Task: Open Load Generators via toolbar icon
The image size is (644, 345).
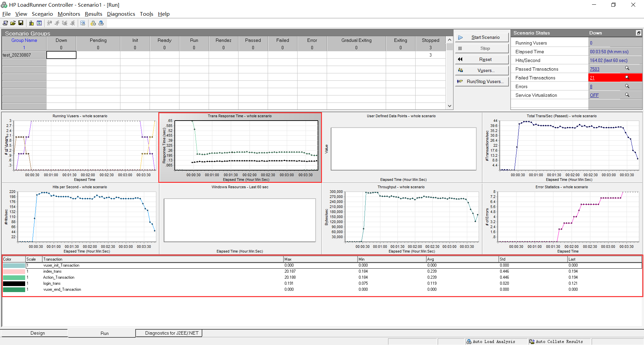Action: click(x=31, y=23)
